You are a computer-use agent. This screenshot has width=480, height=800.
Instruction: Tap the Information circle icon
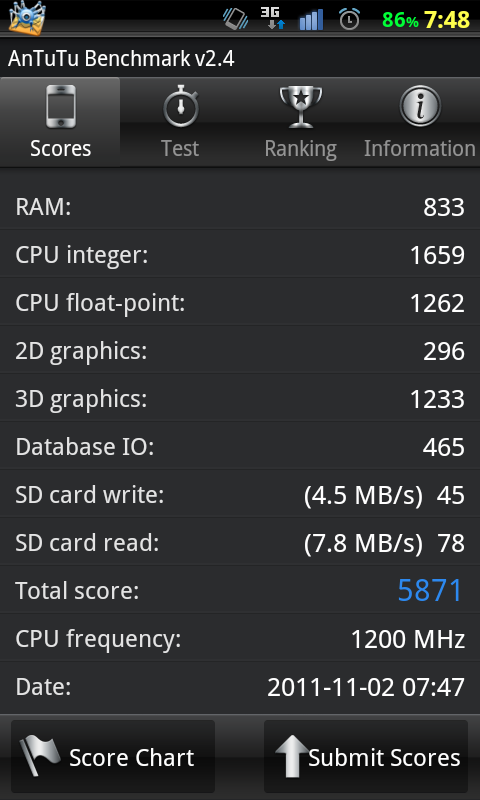tap(420, 106)
